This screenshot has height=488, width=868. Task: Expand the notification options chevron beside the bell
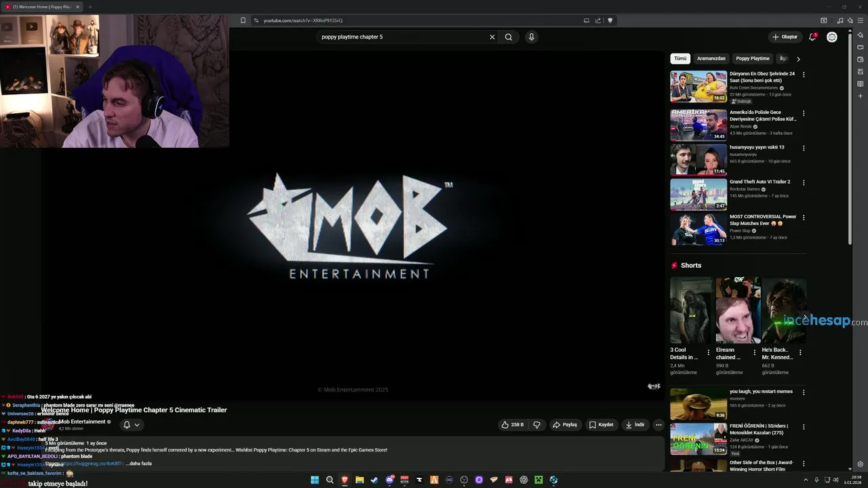(137, 425)
